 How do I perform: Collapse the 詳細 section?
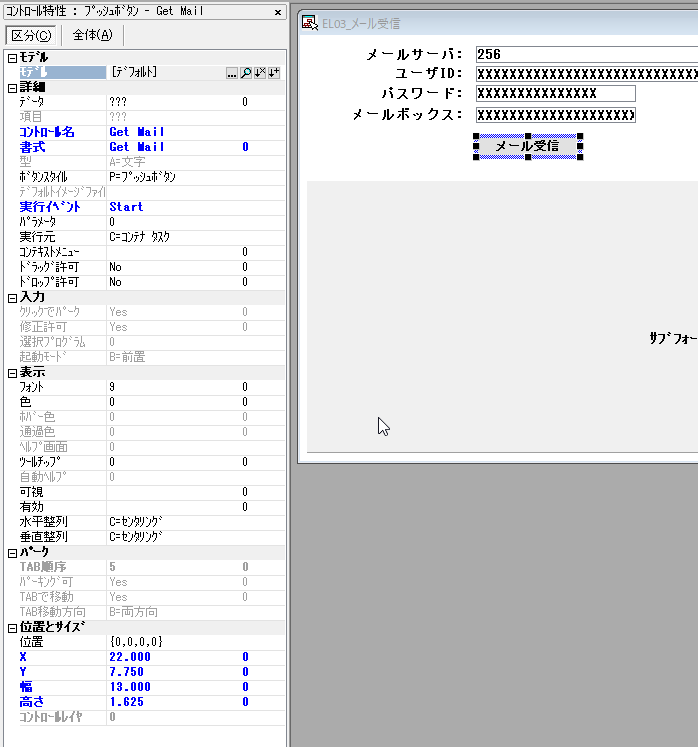click(x=12, y=88)
